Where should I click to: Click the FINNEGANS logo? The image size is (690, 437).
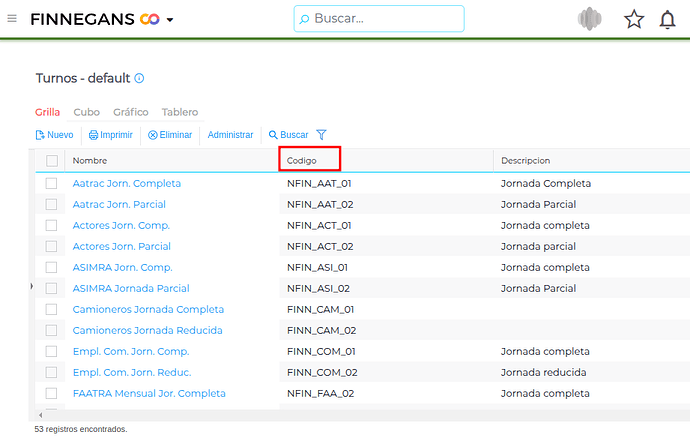click(95, 19)
